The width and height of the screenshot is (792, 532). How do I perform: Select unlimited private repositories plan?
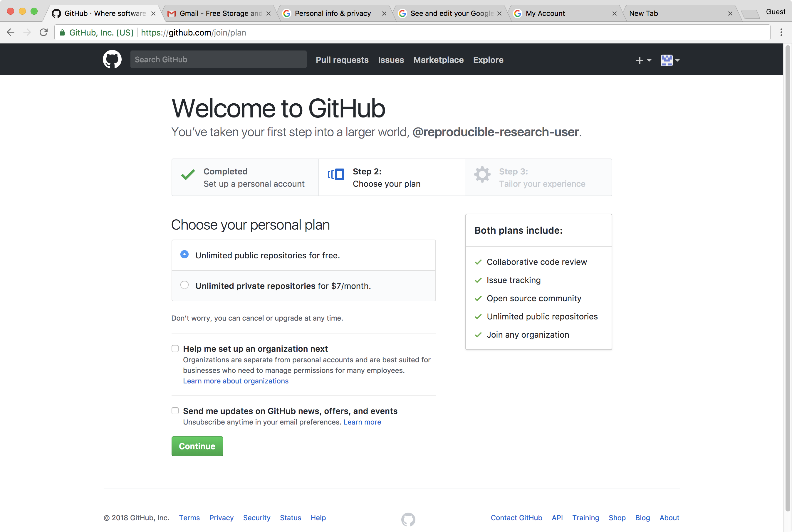coord(185,286)
